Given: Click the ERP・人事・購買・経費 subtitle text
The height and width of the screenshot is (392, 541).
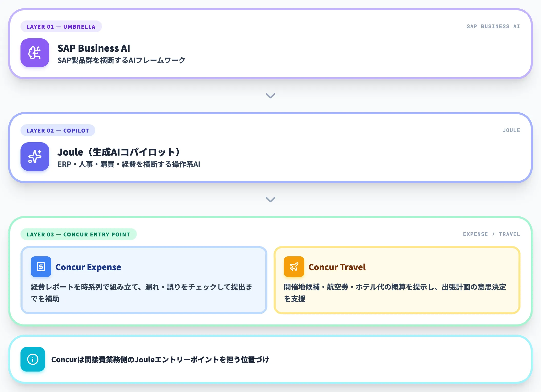Looking at the screenshot, I should click(129, 164).
